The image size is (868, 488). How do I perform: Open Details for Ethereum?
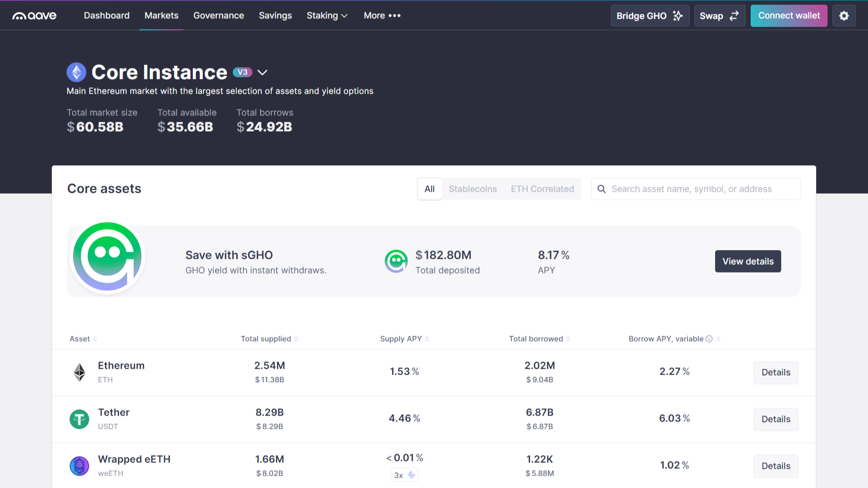tap(776, 373)
